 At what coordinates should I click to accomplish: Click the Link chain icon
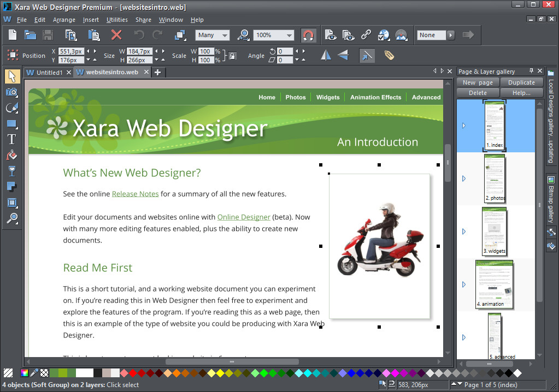[366, 35]
